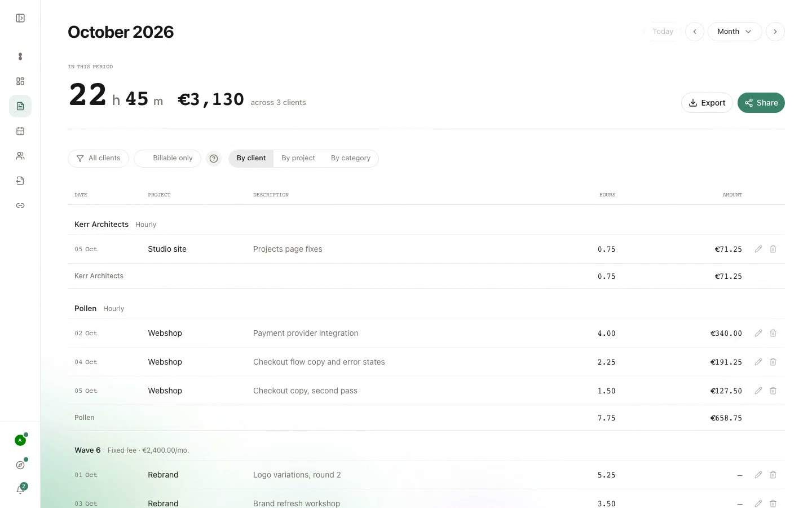Click the AMOUNT column header
Image resolution: width=812 pixels, height=508 pixels.
point(732,195)
